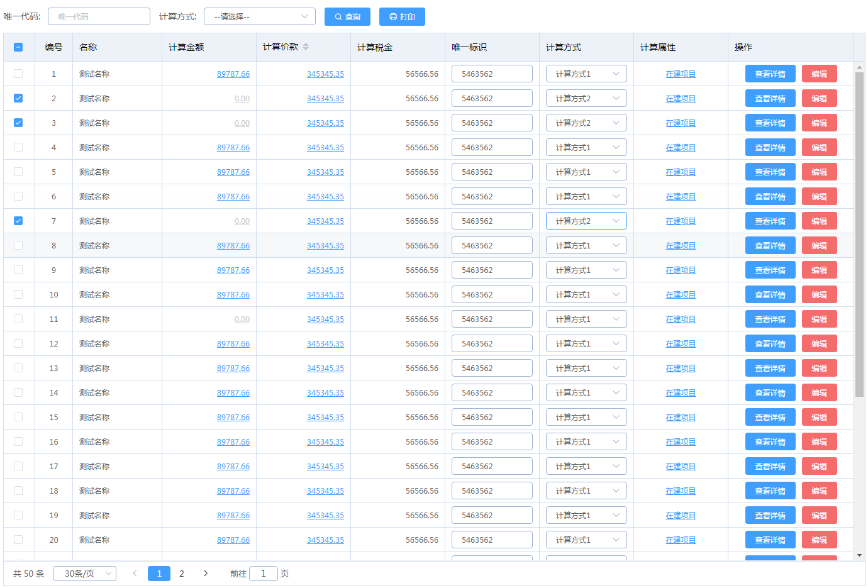Image resolution: width=868 pixels, height=588 pixels.
Task: Click the 编辑 button for row 1
Action: point(819,74)
